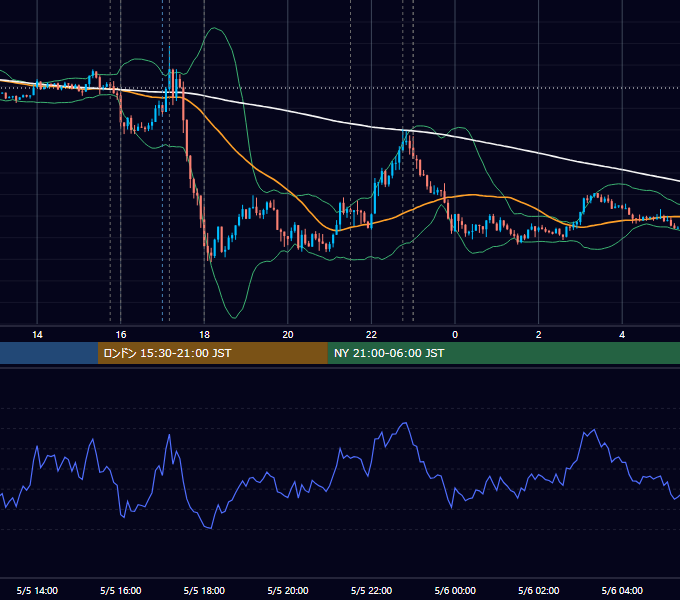
Task: Click the 5/6 04:00 date label
Action: (622, 590)
